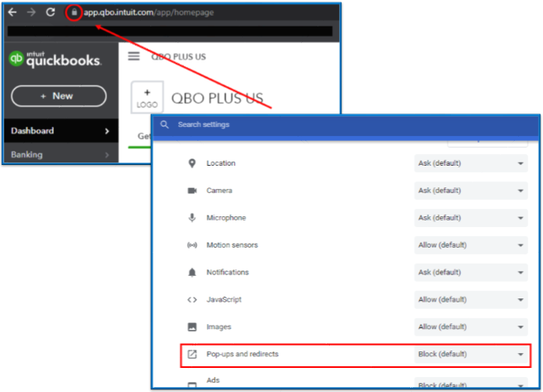This screenshot has width=543, height=392.
Task: Click the padlock site info icon
Action: click(74, 12)
